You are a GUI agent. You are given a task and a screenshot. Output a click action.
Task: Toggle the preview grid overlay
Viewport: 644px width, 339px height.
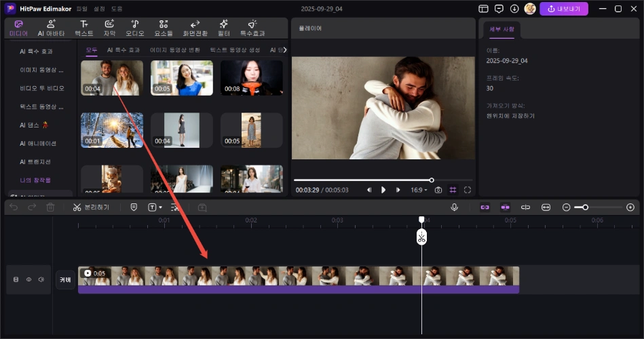453,190
